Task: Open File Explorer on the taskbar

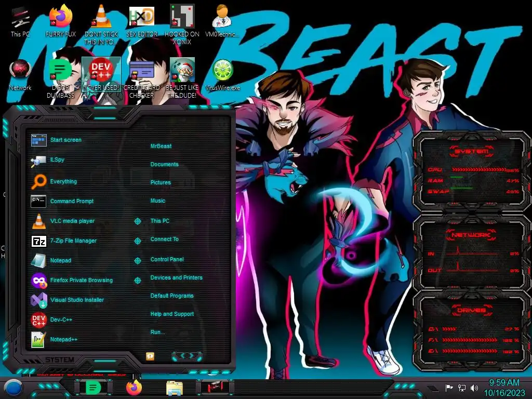Action: (x=175, y=388)
